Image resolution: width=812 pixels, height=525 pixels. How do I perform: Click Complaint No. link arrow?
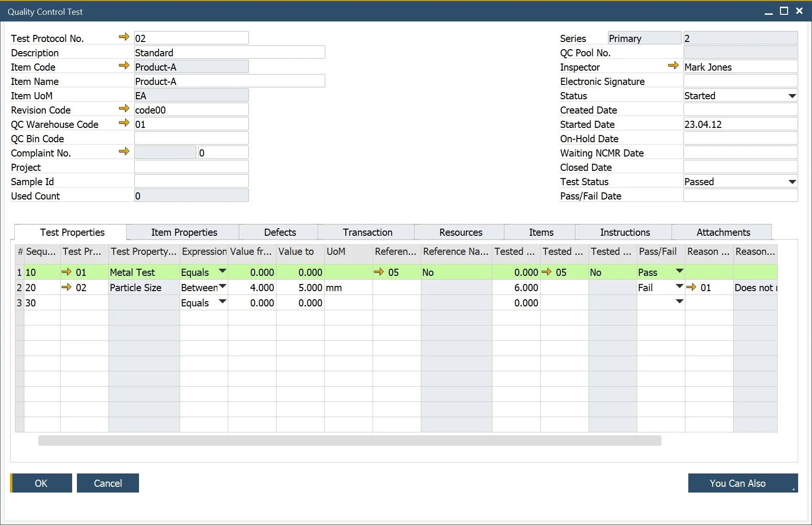(124, 151)
